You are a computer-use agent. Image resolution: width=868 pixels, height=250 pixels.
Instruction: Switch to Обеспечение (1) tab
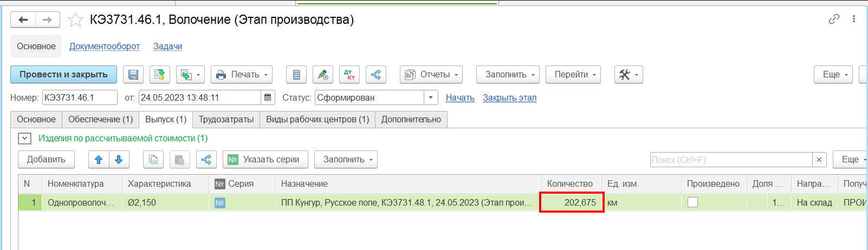[100, 120]
